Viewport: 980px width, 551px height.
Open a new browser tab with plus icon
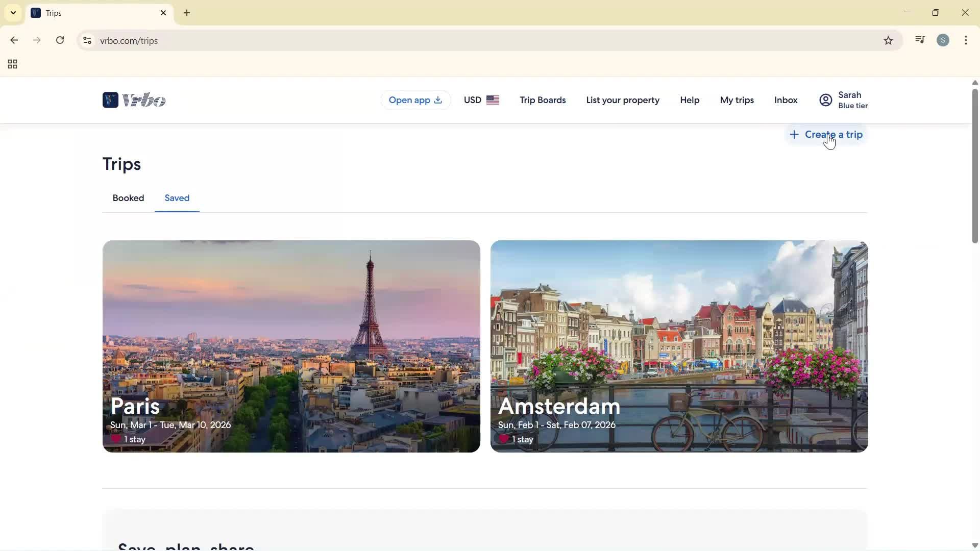click(187, 13)
